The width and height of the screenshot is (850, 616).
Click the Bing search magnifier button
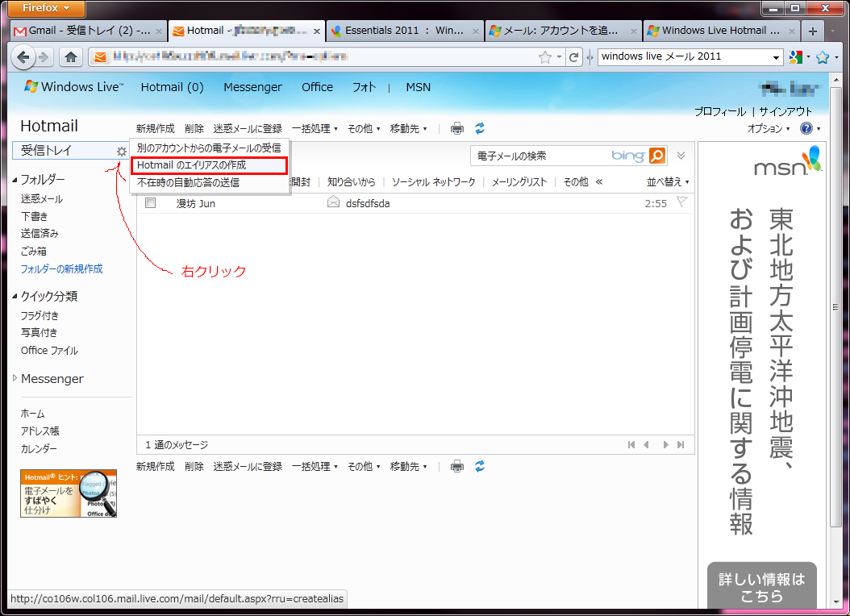(656, 156)
